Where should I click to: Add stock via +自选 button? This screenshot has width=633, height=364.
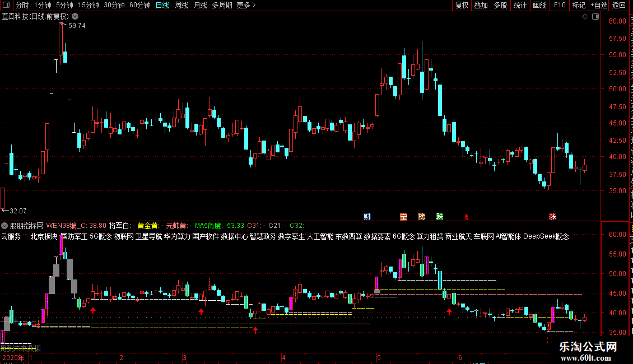[x=599, y=5]
